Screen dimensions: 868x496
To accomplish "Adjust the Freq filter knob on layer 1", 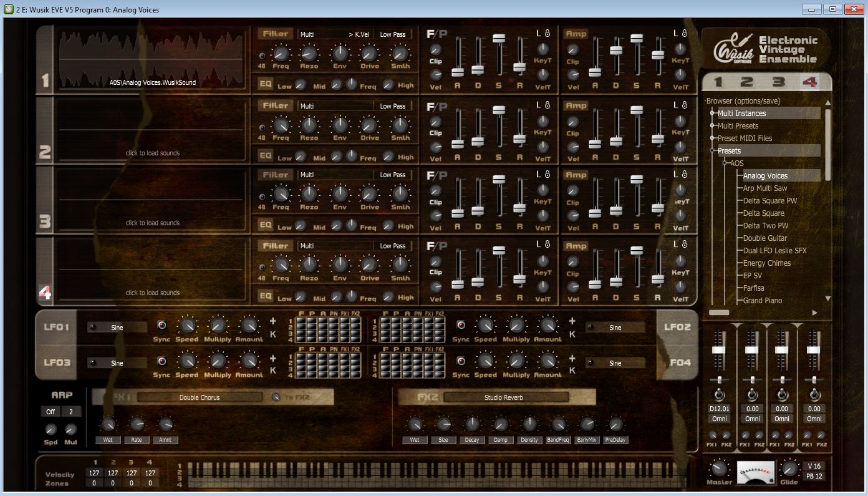I will [x=281, y=54].
